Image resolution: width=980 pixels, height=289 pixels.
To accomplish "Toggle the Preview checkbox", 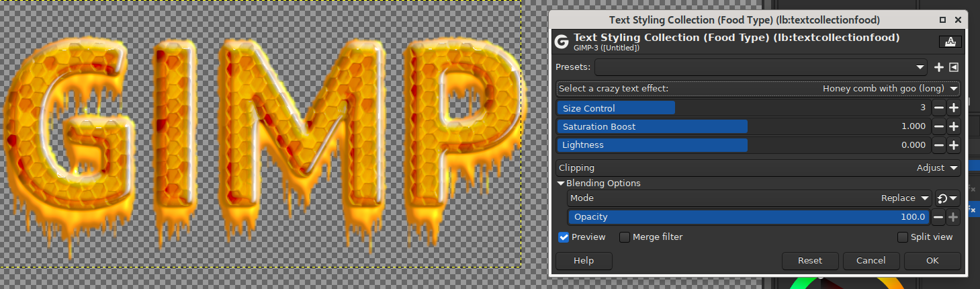I will [x=564, y=237].
